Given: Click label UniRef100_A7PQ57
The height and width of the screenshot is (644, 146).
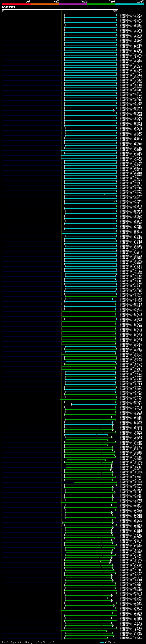Looking at the screenshot, I should click(131, 80).
